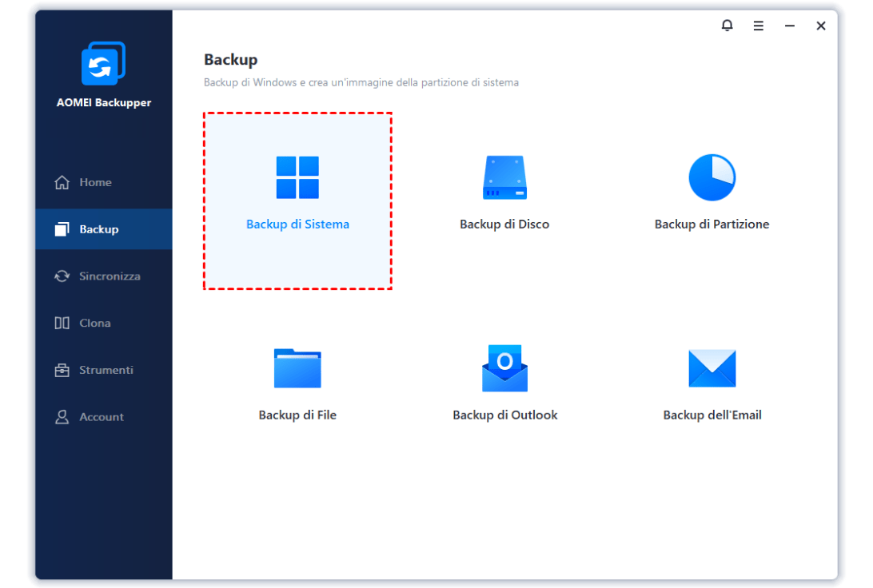Click the Backup page heading
Viewport: 873px width, 588px height.
coord(230,60)
